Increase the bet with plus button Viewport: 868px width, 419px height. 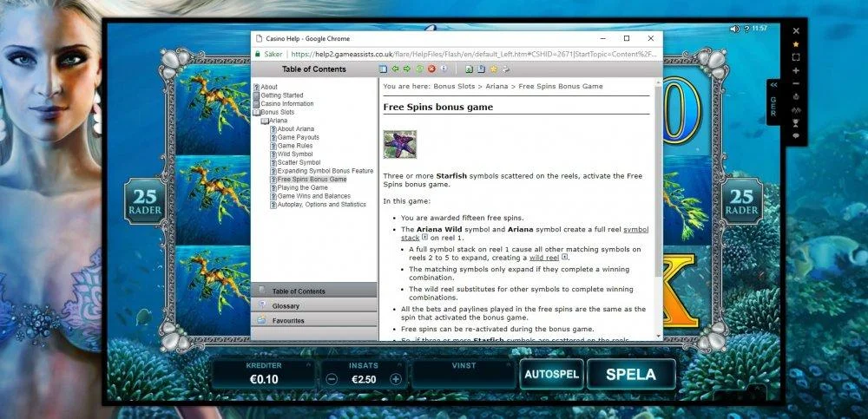coord(395,379)
